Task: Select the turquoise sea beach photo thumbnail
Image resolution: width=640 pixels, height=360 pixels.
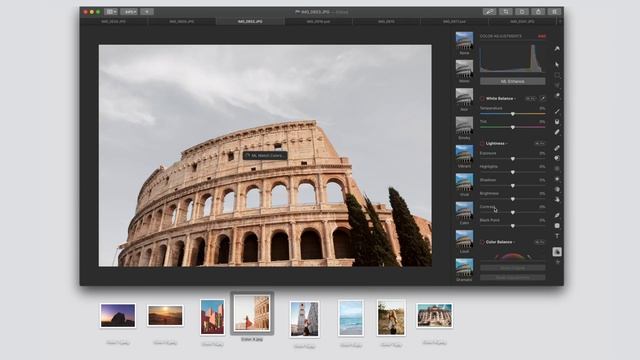Action: point(351,318)
